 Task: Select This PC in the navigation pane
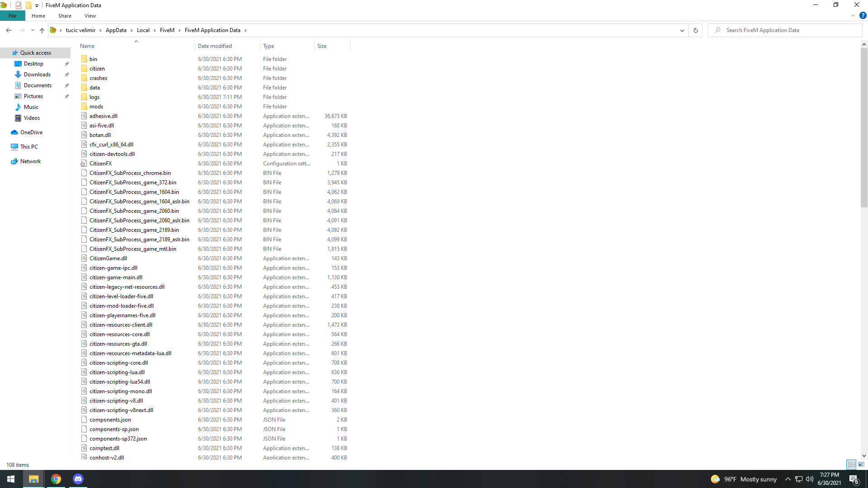[x=29, y=147]
